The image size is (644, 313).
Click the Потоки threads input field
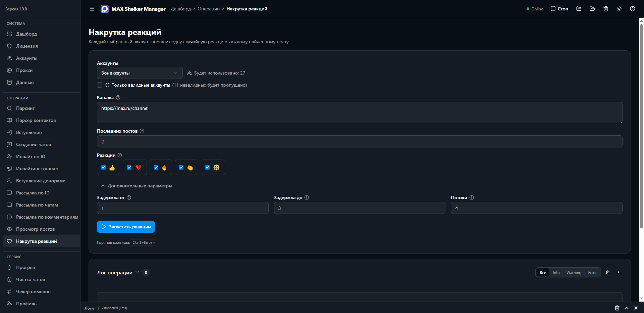(x=537, y=208)
